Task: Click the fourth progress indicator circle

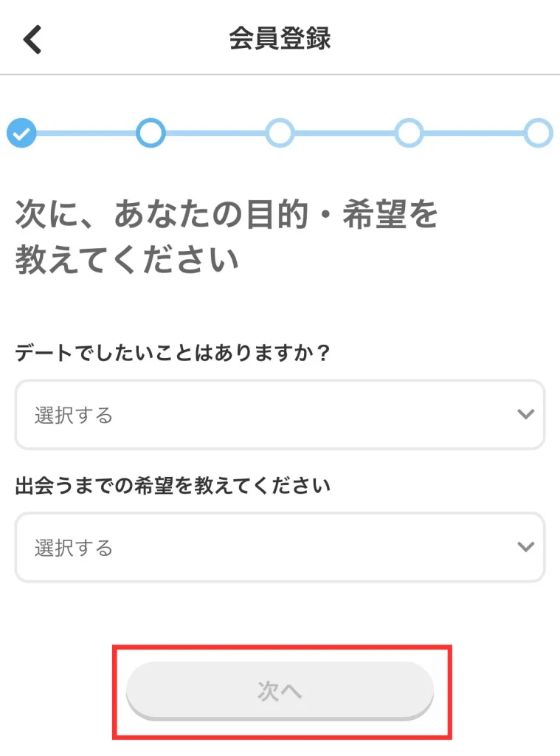Action: pos(409,134)
